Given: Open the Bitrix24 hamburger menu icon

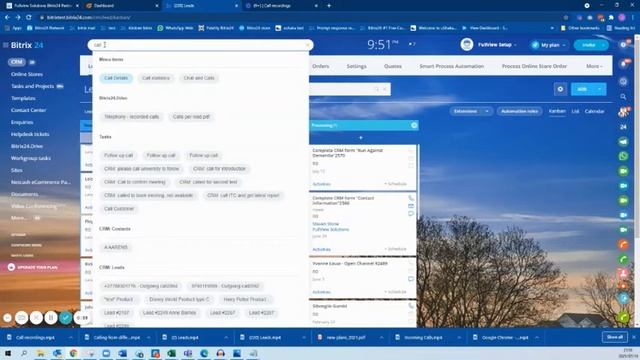Looking at the screenshot, I should (5, 45).
